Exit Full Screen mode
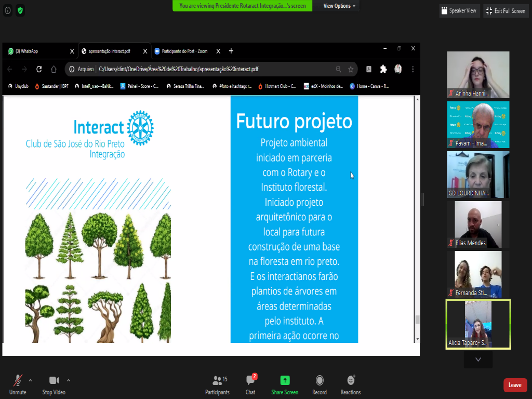532x399 pixels. (506, 11)
